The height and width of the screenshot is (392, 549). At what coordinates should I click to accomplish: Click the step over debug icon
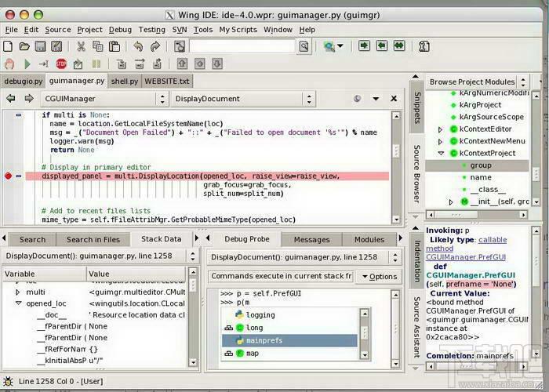click(140, 64)
